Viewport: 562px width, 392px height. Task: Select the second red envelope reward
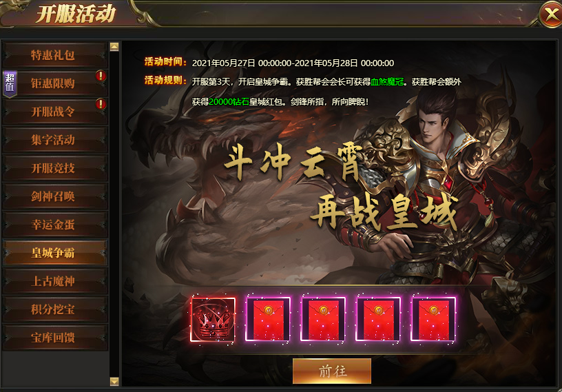click(323, 319)
